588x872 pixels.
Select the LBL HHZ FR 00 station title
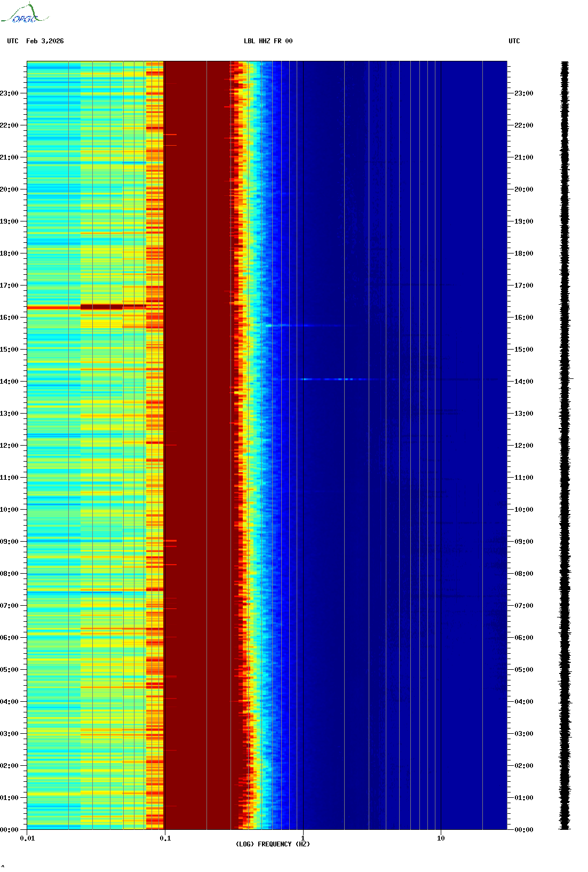(x=268, y=41)
